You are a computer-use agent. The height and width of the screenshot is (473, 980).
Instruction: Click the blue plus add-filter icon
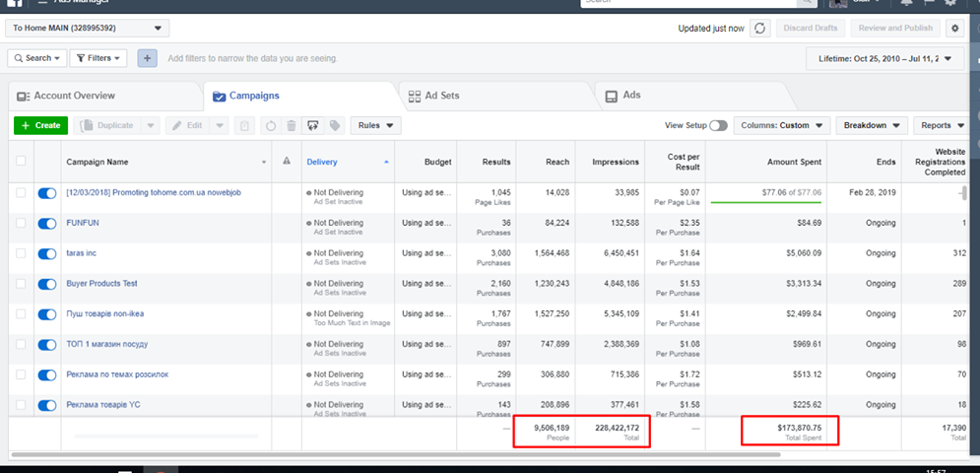pyautogui.click(x=147, y=58)
